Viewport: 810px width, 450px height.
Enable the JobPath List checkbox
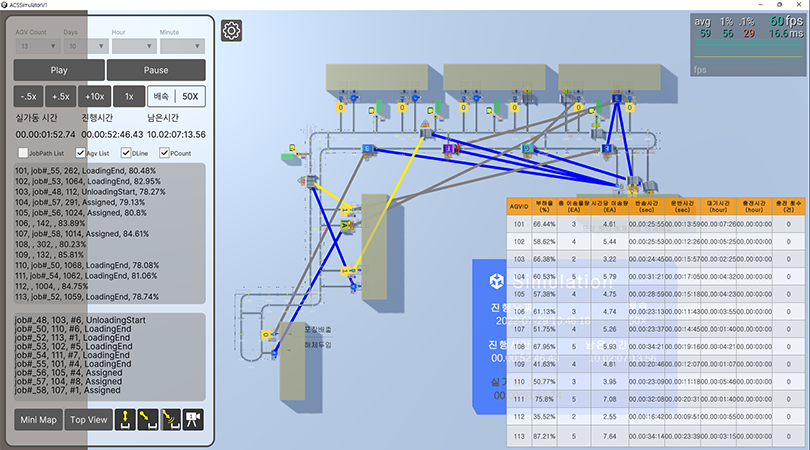(23, 154)
